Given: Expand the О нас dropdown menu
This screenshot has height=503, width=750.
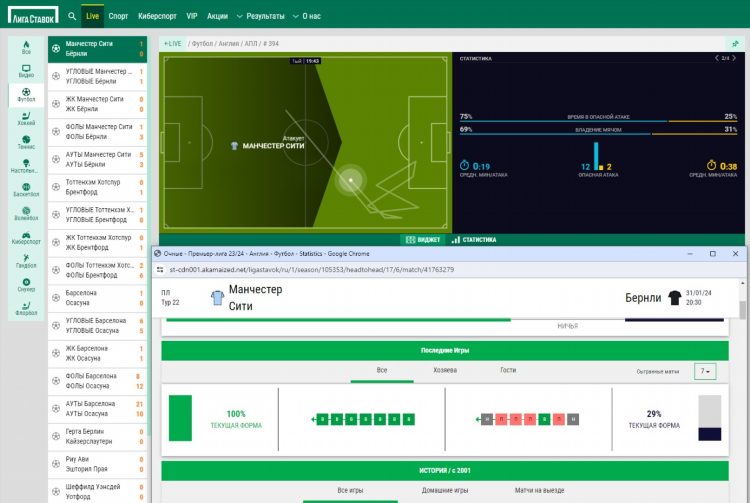Looking at the screenshot, I should click(x=307, y=16).
